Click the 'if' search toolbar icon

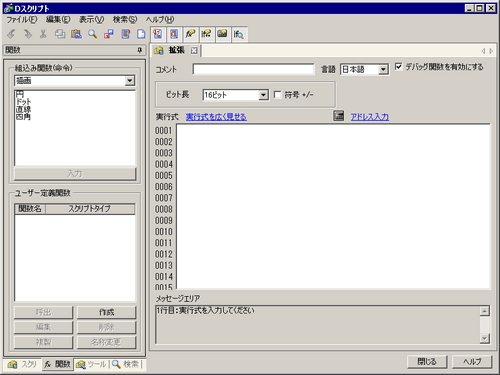point(239,34)
